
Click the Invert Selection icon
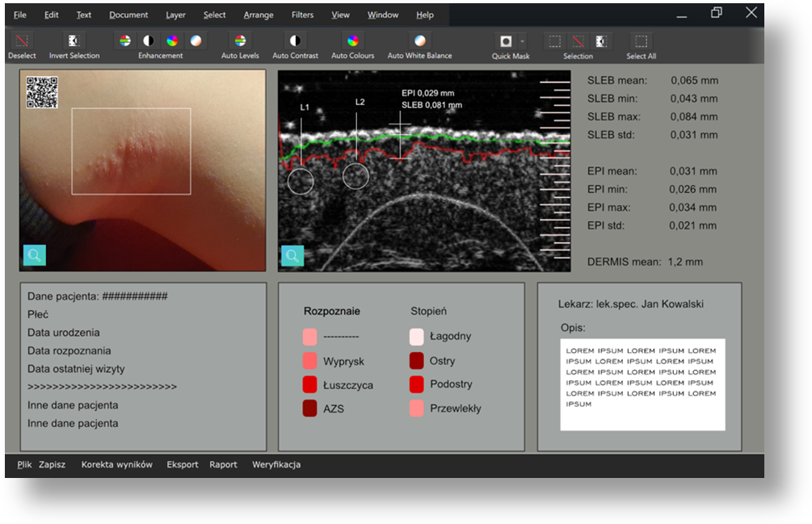click(x=74, y=41)
